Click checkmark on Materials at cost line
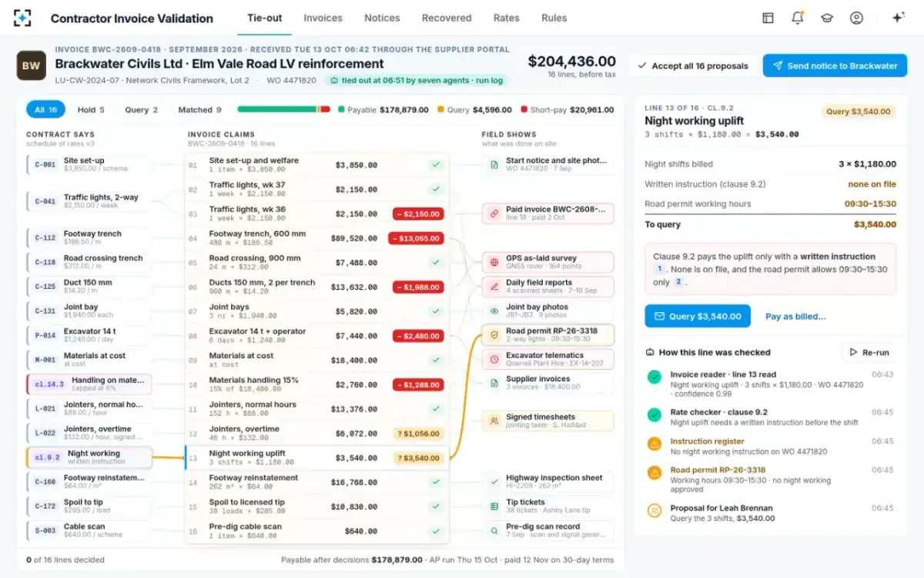Viewport: 924px width, 578px height. click(435, 360)
